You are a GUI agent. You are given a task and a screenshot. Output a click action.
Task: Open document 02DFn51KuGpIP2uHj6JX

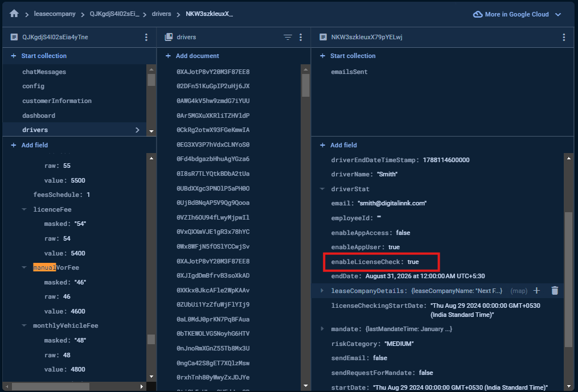213,86
